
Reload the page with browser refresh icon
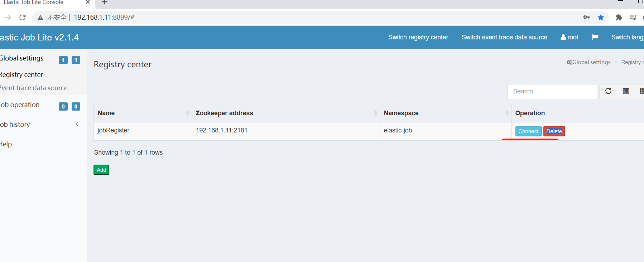(x=23, y=17)
